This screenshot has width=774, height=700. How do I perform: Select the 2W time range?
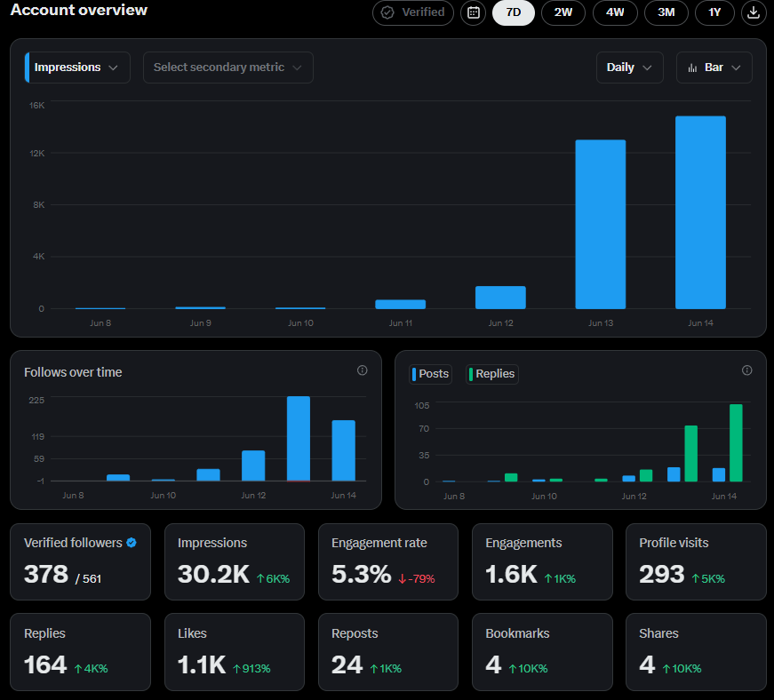(563, 12)
